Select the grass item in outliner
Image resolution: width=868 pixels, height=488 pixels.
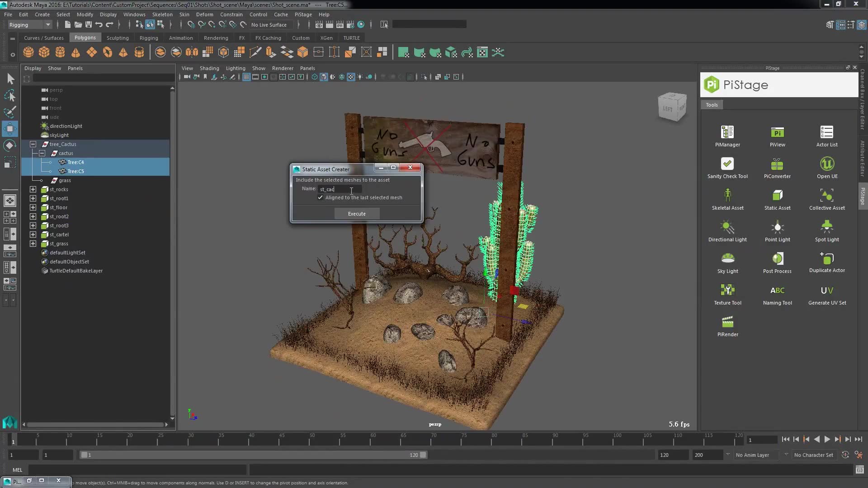(x=65, y=180)
